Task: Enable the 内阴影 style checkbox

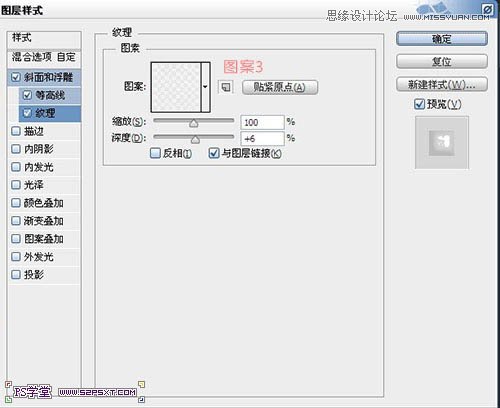Action: click(16, 149)
